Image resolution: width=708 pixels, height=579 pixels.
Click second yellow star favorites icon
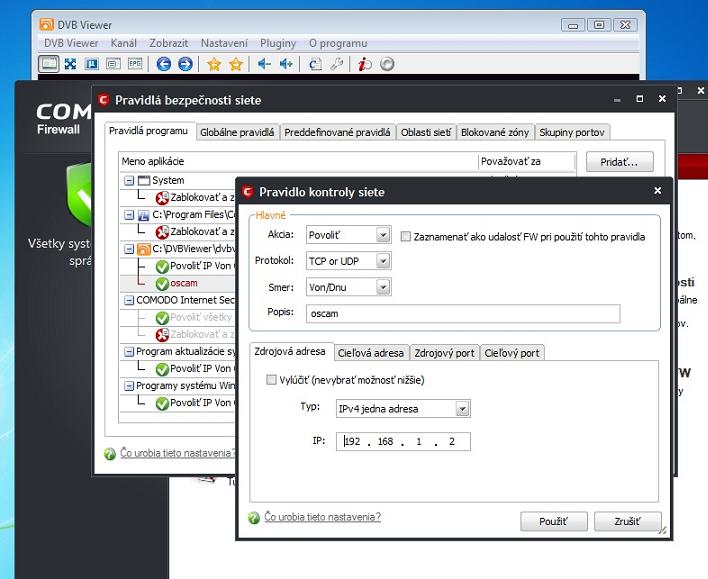point(236,64)
